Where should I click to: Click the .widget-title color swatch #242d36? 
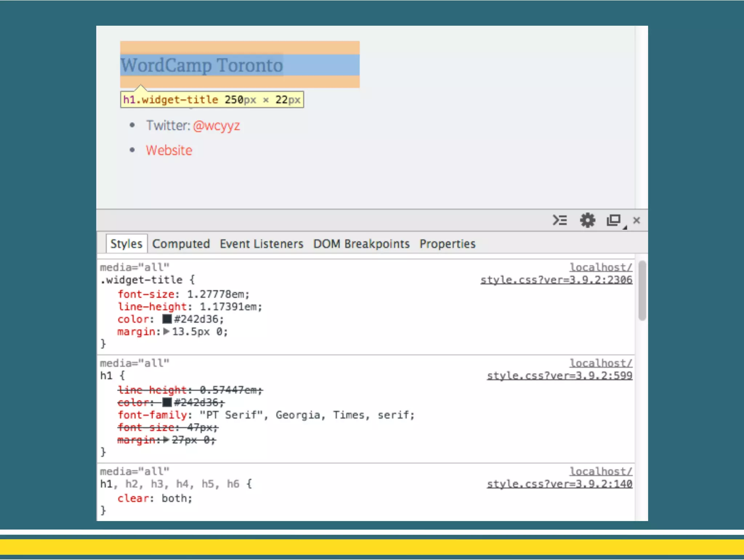(167, 319)
